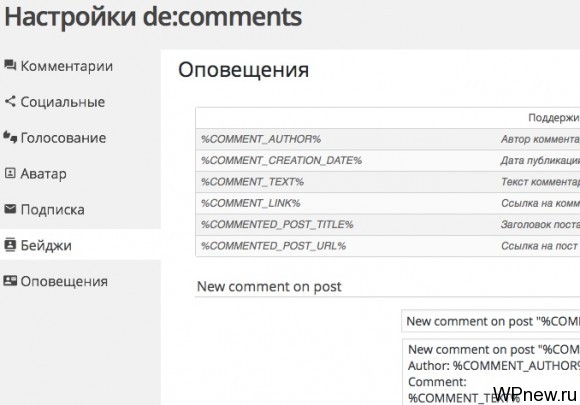Click the email subject input field

[x=490, y=321]
